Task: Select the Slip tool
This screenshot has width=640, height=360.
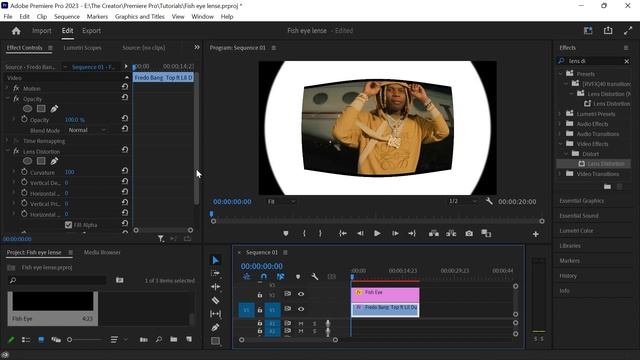Action: (x=216, y=314)
